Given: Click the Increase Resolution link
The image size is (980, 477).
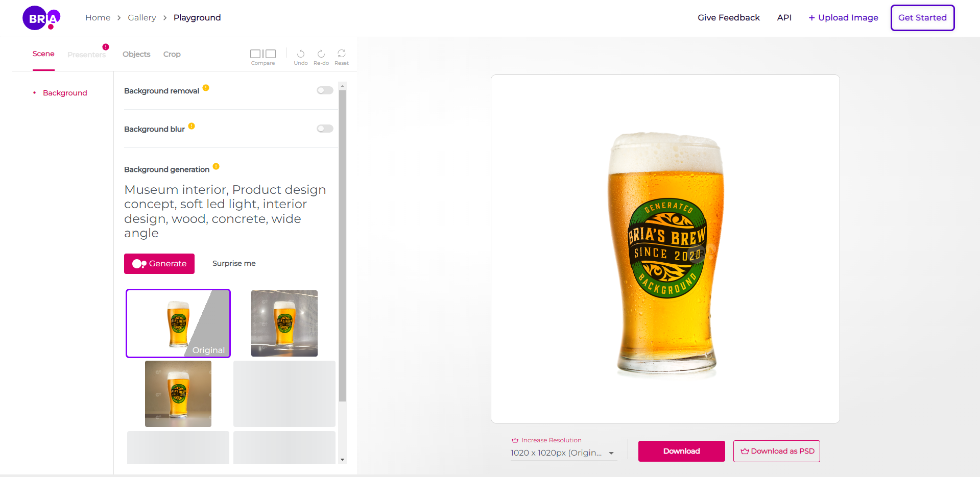Looking at the screenshot, I should point(546,440).
